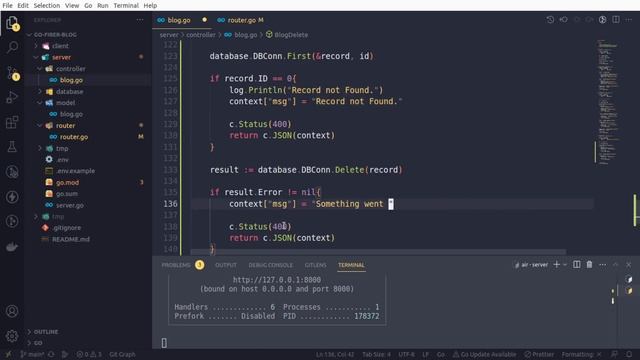Click the UTF-8 encoding status item
Image resolution: width=640 pixels, height=360 pixels.
pyautogui.click(x=406, y=354)
